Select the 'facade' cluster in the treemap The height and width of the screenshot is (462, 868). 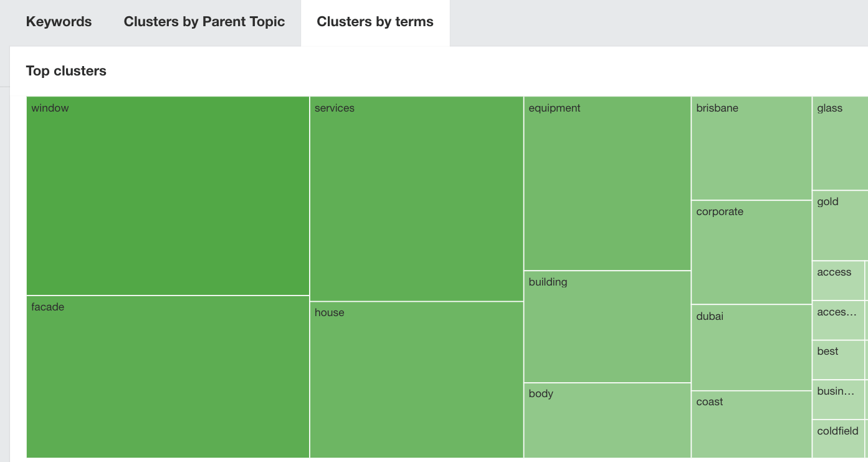pos(168,374)
